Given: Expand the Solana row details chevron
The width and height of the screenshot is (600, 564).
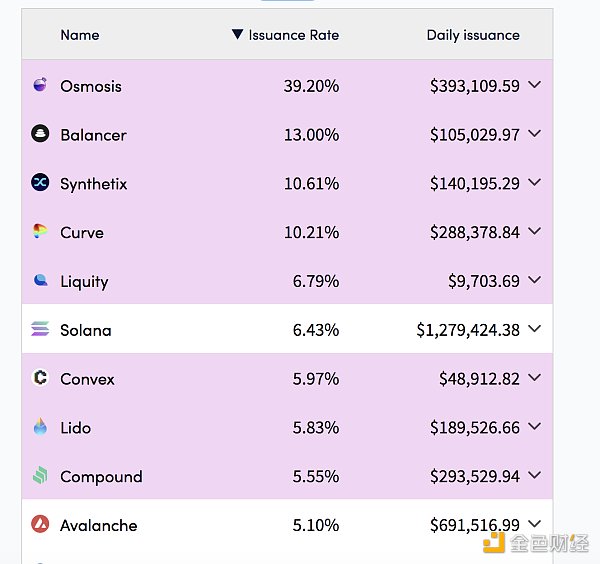Looking at the screenshot, I should tap(535, 329).
